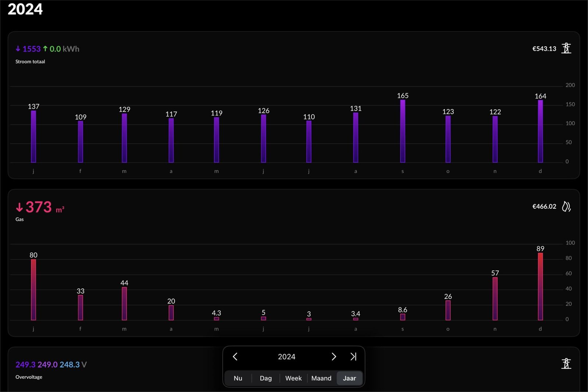Click the December electricity bar labeled 164
This screenshot has height=392, width=588.
[x=540, y=131]
